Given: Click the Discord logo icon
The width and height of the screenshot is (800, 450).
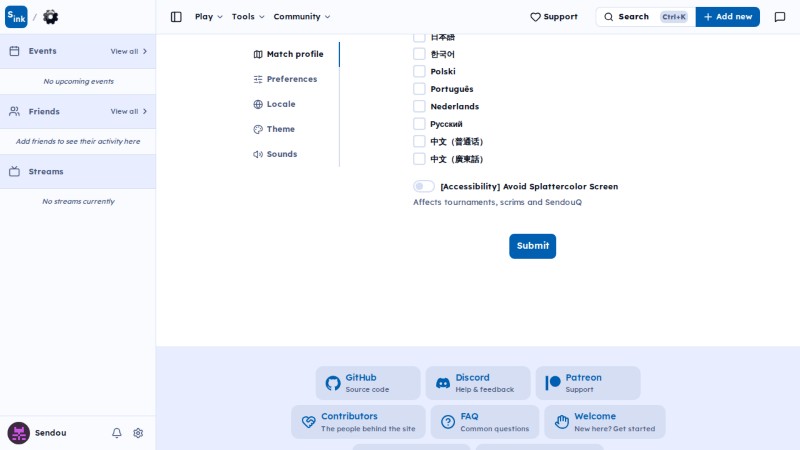Looking at the screenshot, I should 443,383.
